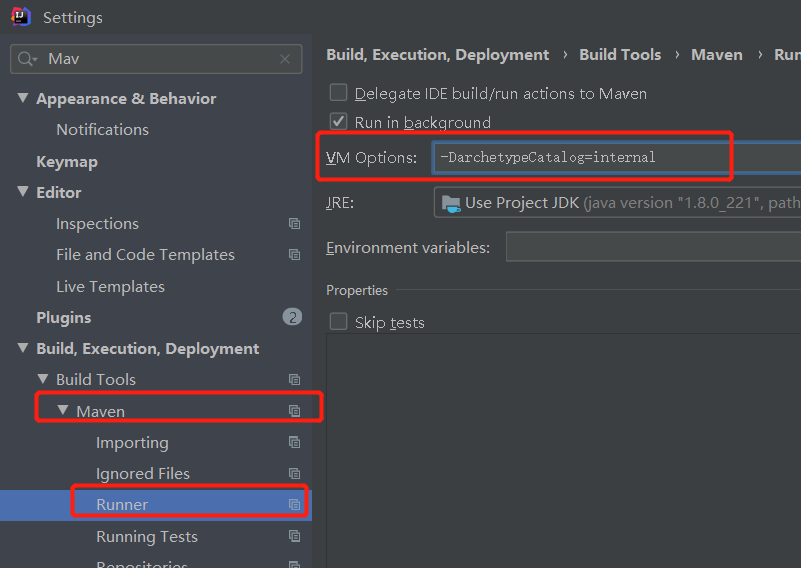This screenshot has width=801, height=568.
Task: Click project-level icon next to Inspections
Action: 294,224
